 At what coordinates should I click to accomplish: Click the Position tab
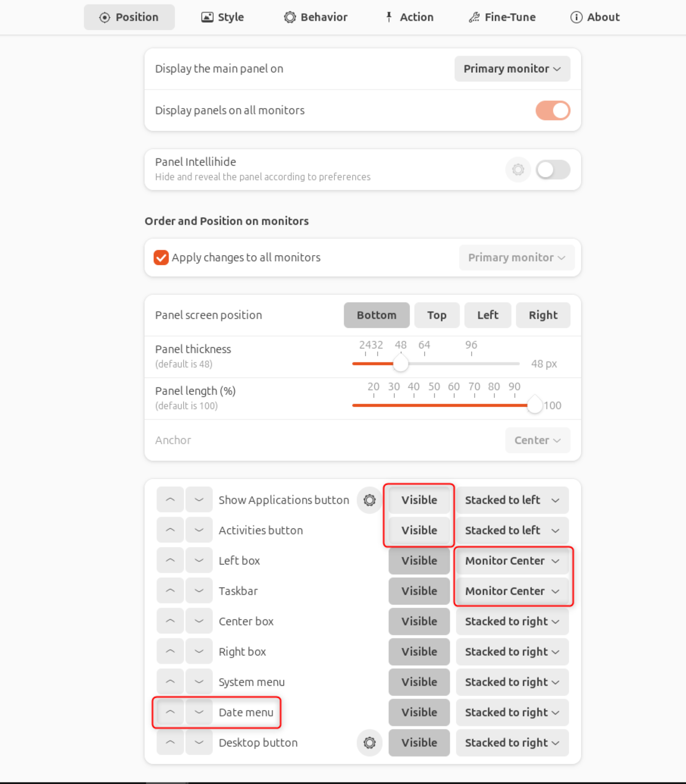[129, 17]
